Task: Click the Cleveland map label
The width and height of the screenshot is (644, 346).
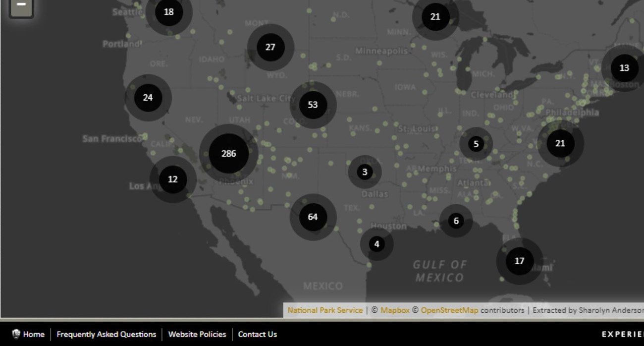Action: 492,94
